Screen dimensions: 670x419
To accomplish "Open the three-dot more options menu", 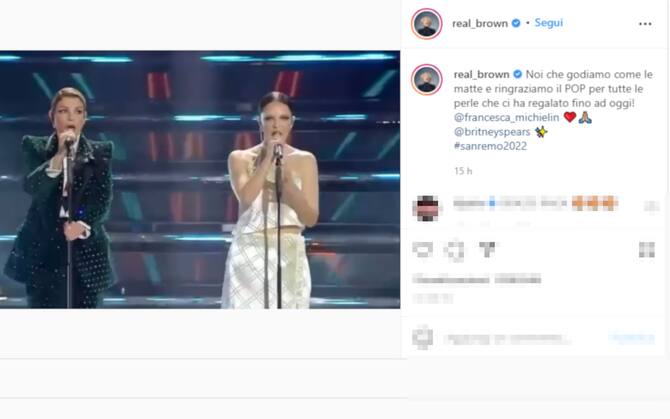I will point(644,24).
